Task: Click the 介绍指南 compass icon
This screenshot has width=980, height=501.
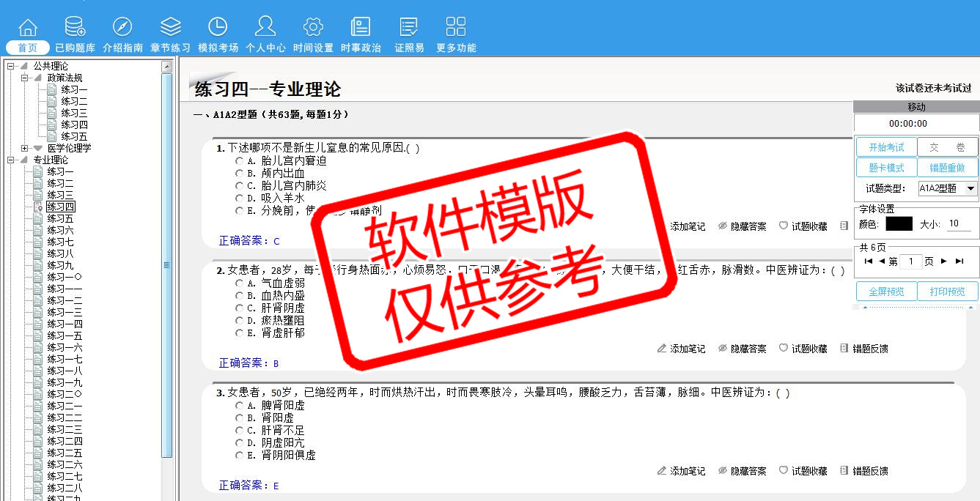Action: pos(122,27)
